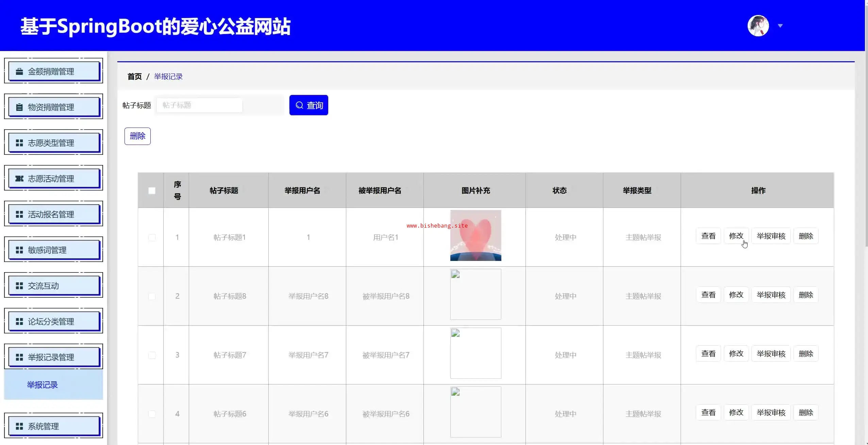Click the grid icon beside 交流互动
Image resolution: width=868 pixels, height=445 pixels.
(19, 286)
